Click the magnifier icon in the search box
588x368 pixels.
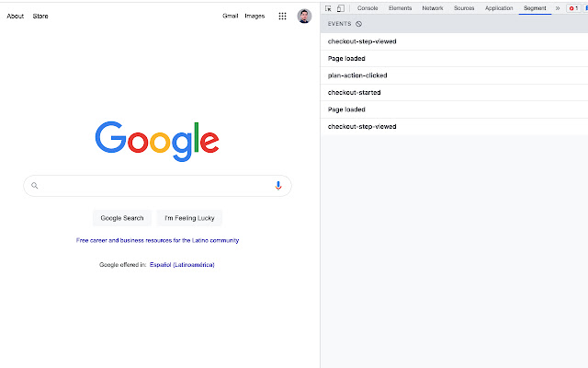pyautogui.click(x=35, y=186)
